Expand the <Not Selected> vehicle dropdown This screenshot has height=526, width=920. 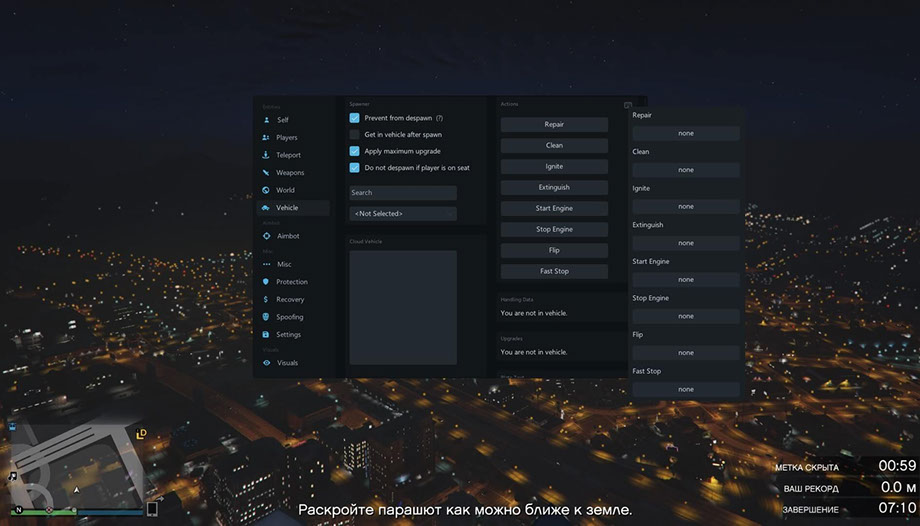click(403, 213)
